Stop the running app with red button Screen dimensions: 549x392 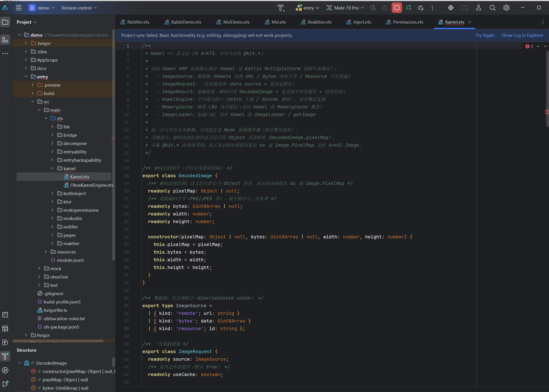tap(397, 8)
